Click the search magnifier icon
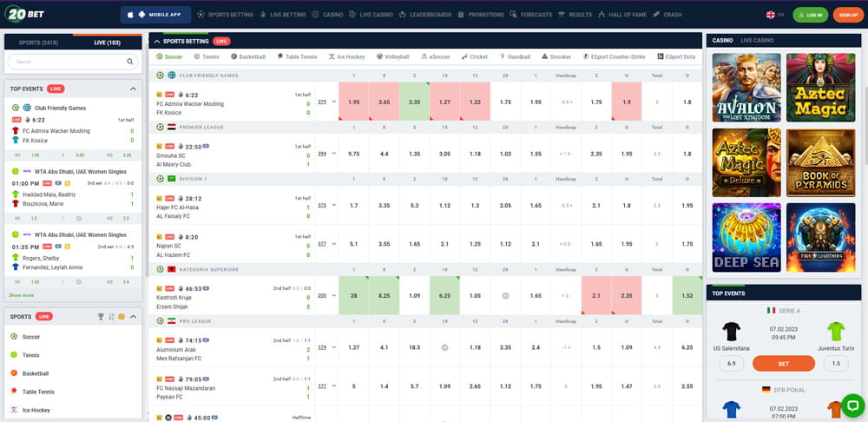Screen dimensions: 868x422 tap(130, 62)
